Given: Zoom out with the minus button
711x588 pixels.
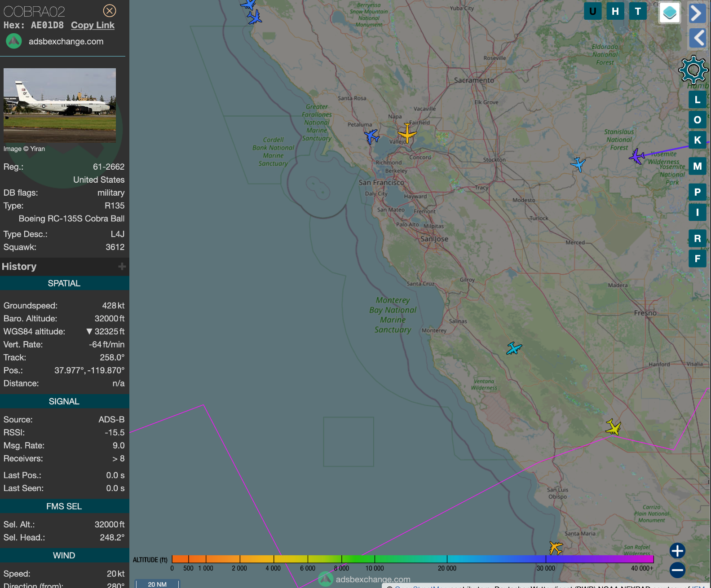Looking at the screenshot, I should (677, 570).
